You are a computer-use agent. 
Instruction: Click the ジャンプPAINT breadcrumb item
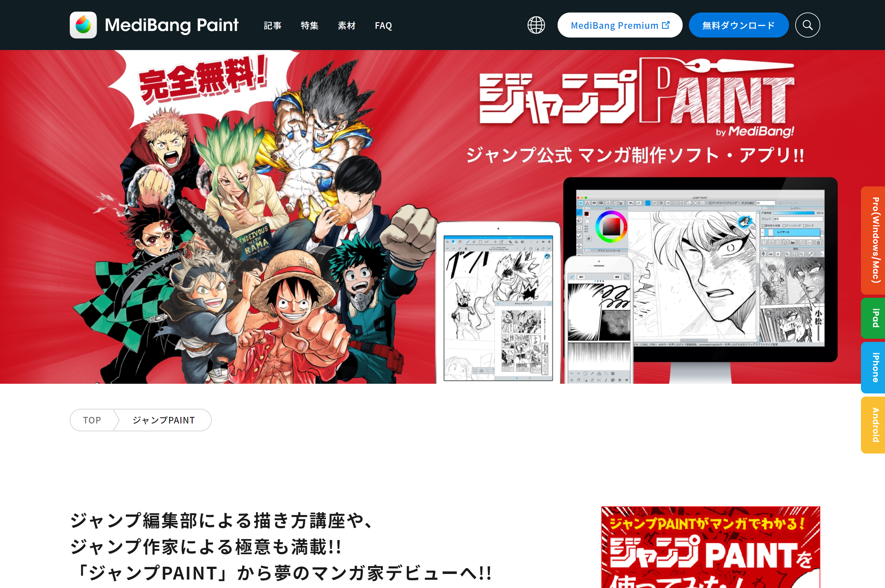click(x=164, y=420)
